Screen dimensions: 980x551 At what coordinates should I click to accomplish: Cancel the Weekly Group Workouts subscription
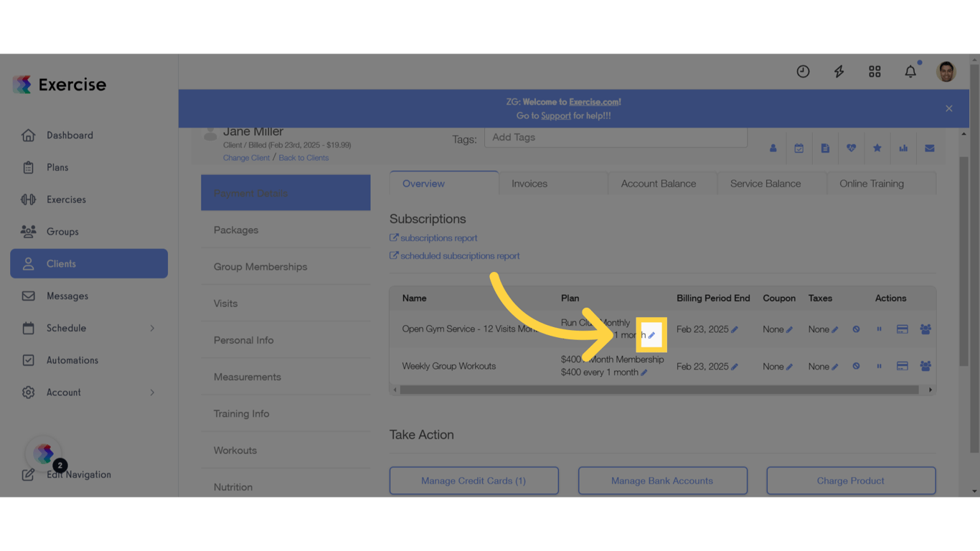(856, 367)
